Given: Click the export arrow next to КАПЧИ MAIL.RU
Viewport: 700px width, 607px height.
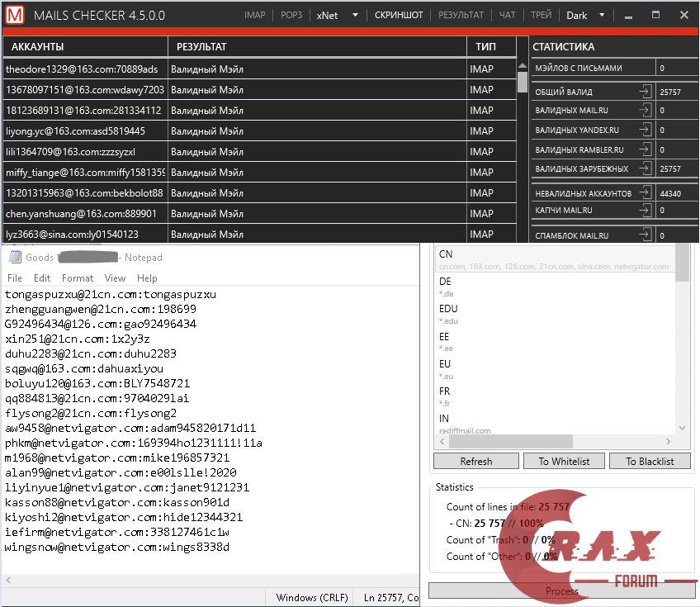Looking at the screenshot, I should tap(645, 211).
